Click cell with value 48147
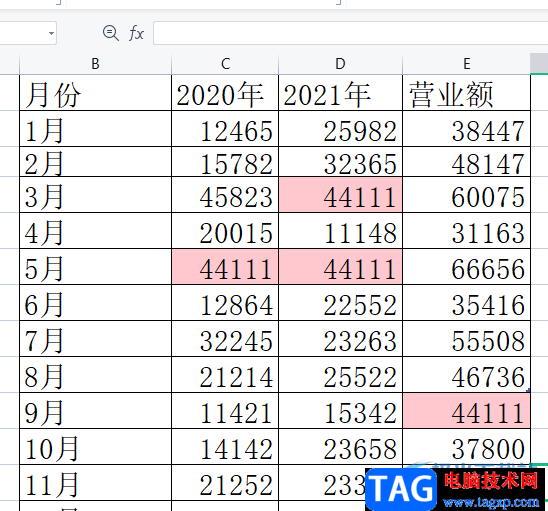Viewport: 548px width, 511px height. [x=467, y=162]
